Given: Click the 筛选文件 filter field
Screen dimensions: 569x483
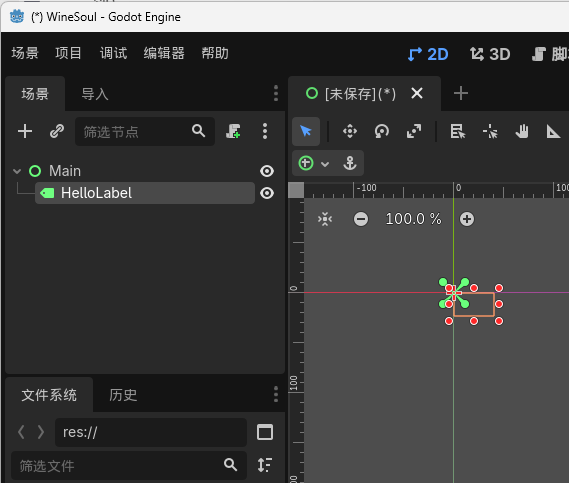Looking at the screenshot, I should click(129, 466).
